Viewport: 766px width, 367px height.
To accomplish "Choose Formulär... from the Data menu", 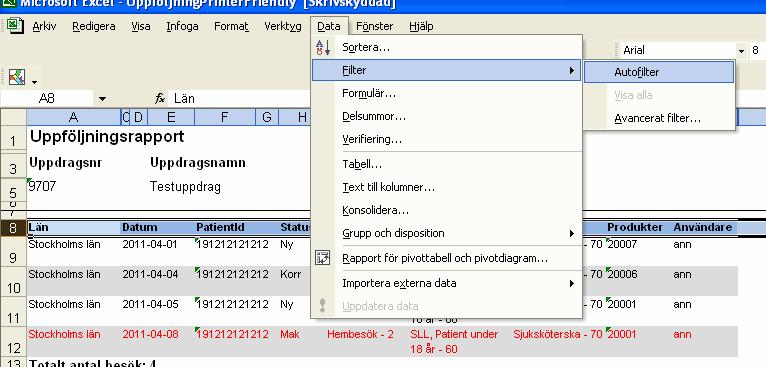I will [x=447, y=93].
